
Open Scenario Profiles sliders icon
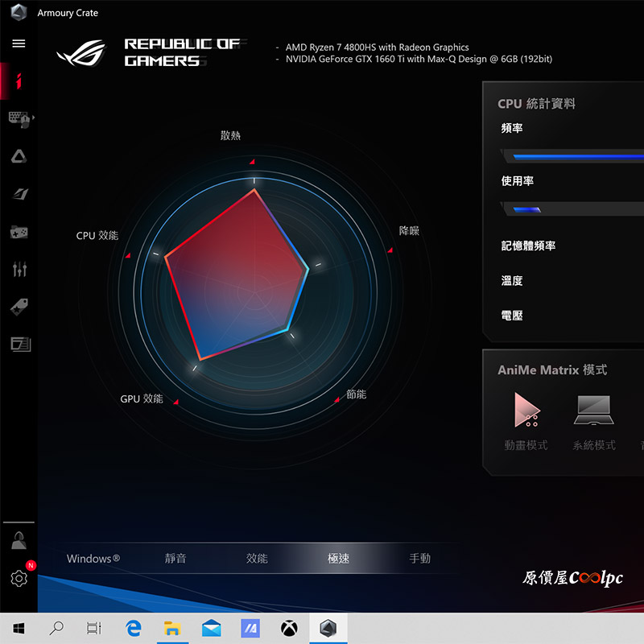tap(19, 269)
